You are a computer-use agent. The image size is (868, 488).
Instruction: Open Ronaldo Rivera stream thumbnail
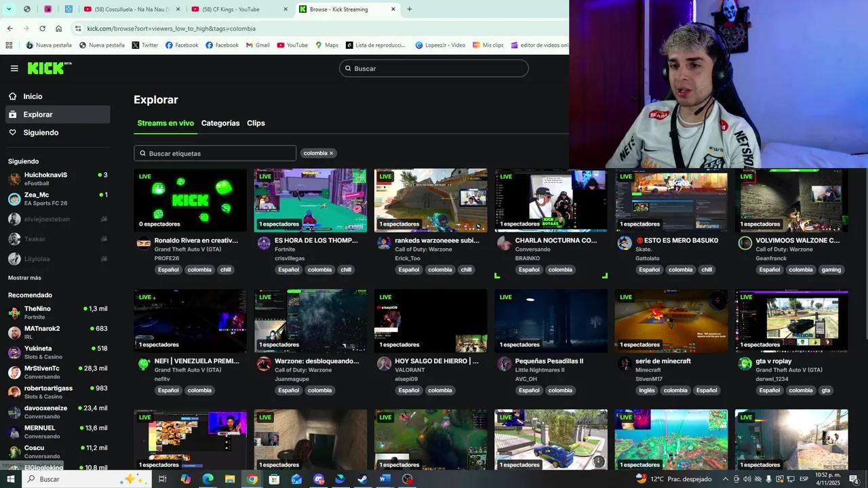190,201
